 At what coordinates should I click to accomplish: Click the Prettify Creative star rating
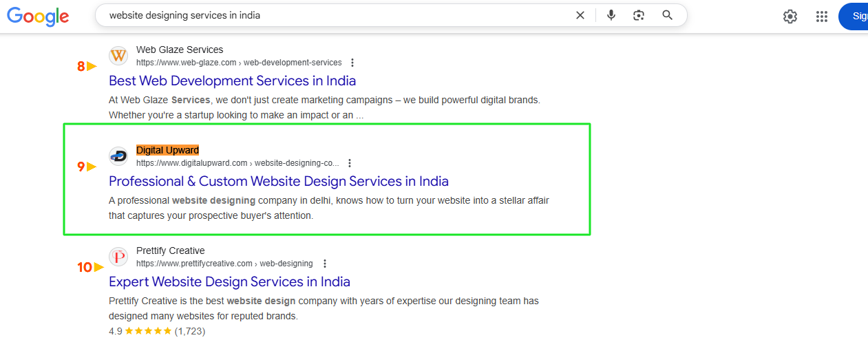point(147,331)
